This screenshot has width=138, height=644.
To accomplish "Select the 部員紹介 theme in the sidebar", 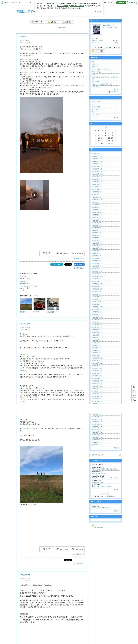I will [x=96, y=107].
